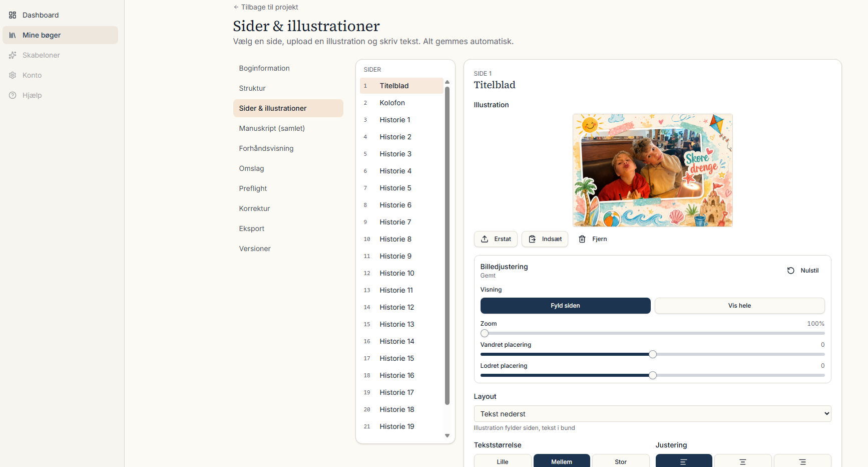Select Historie 3 page

click(x=401, y=154)
